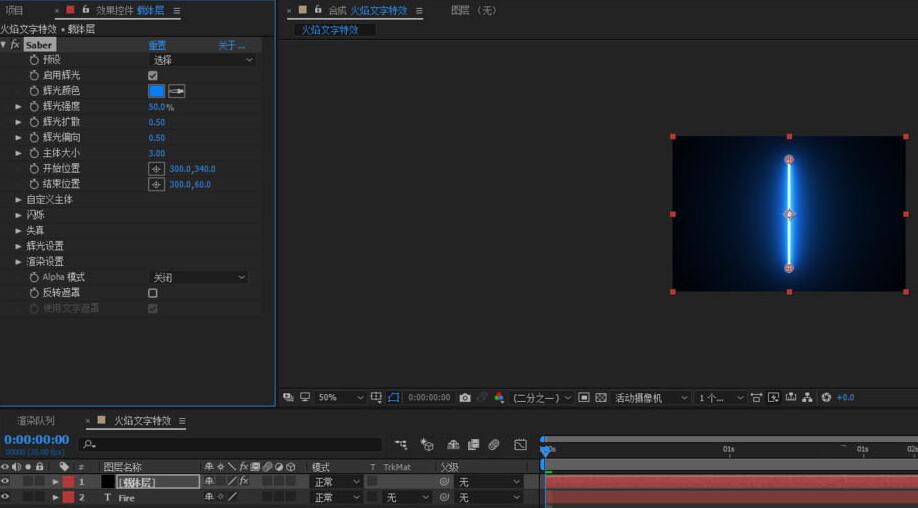Screen dimensions: 918x508
Task: Open the Alpha 模式 dropdown
Action: click(x=198, y=277)
